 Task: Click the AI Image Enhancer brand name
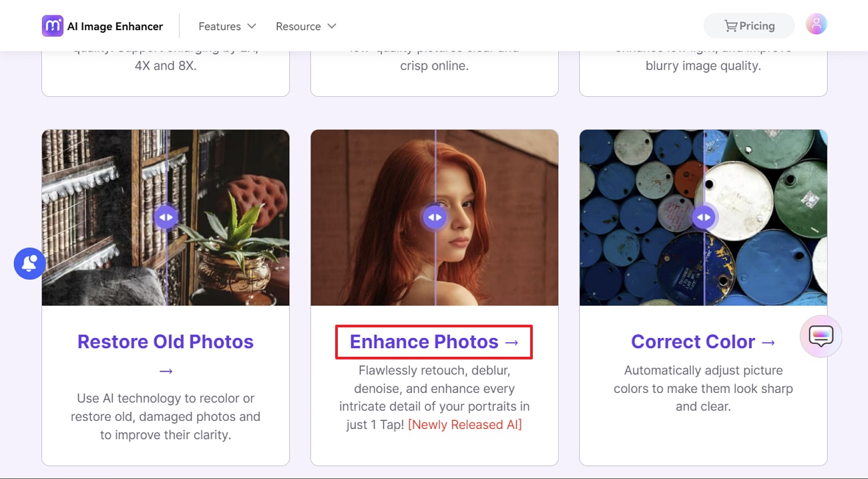(x=115, y=26)
